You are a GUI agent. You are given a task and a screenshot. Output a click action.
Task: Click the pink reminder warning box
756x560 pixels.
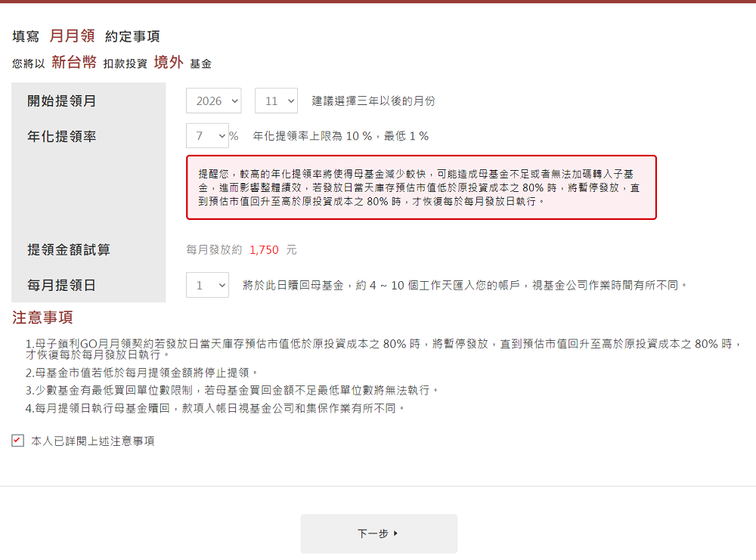coord(421,187)
